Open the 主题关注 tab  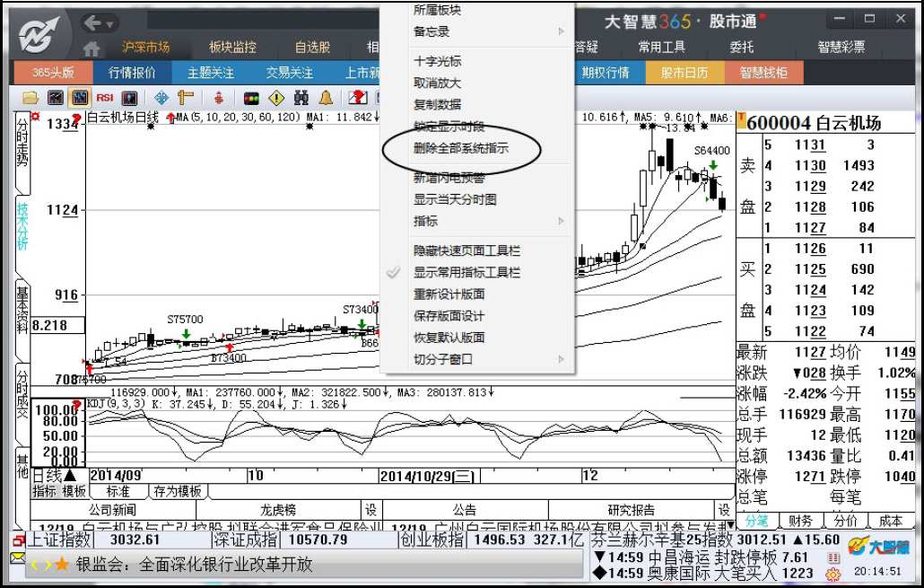click(x=211, y=73)
